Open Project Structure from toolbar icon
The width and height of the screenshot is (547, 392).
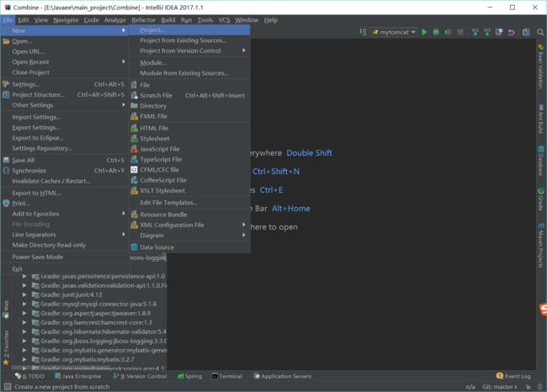point(526,32)
